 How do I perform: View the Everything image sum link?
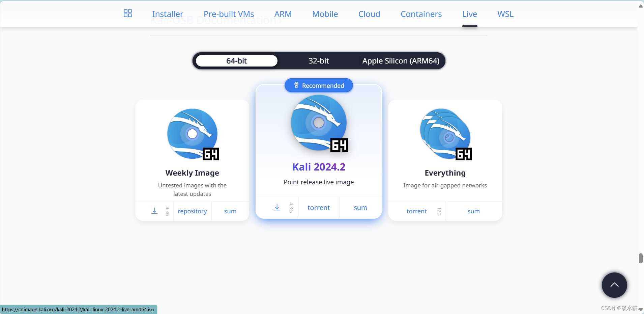click(x=473, y=211)
